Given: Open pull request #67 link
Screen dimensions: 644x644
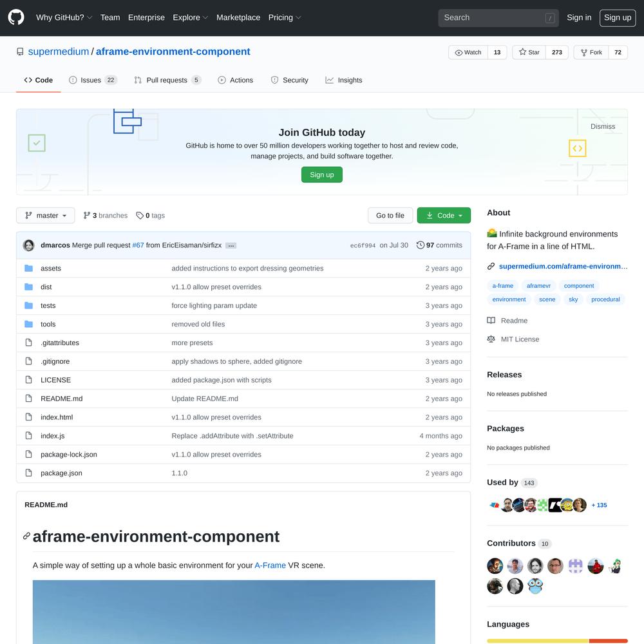Looking at the screenshot, I should [x=138, y=245].
